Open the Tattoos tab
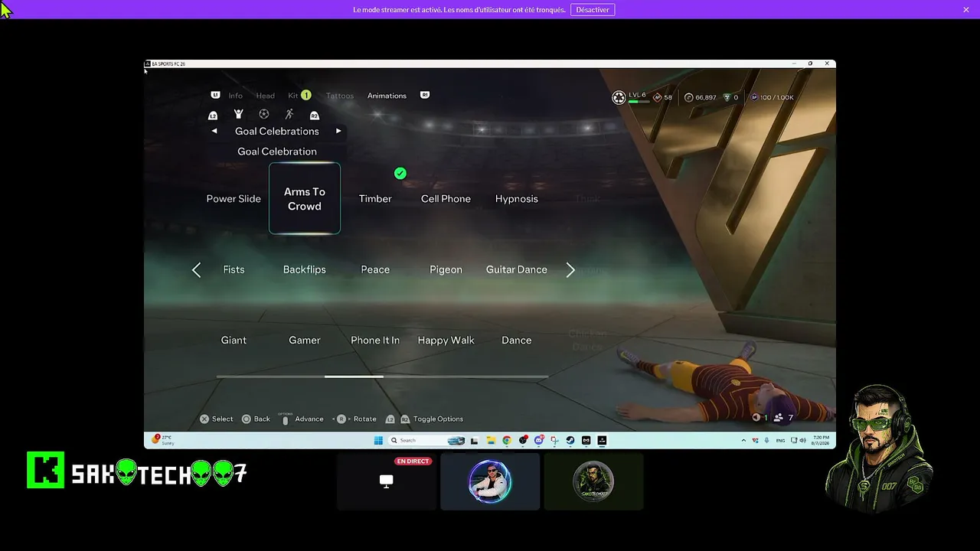Screen dimensions: 980x551 coord(340,96)
